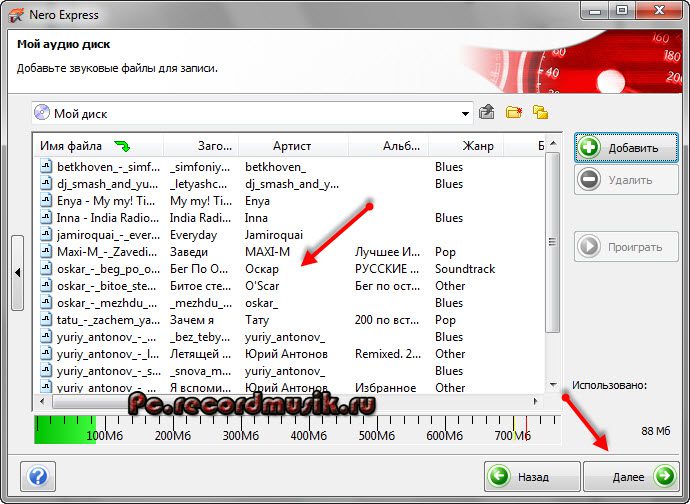This screenshot has height=504, width=690.
Task: Click audio file icon of oskar_-_bitoe row
Action: pos(46,286)
